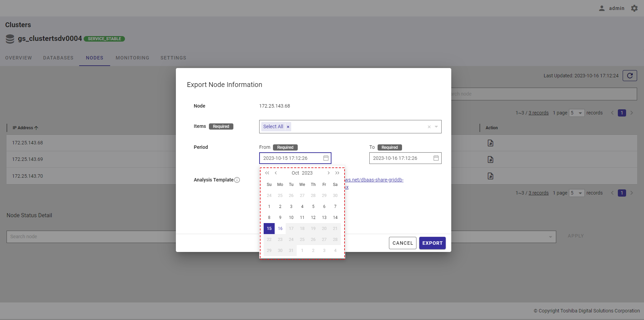Cancel the export dialog

[402, 243]
